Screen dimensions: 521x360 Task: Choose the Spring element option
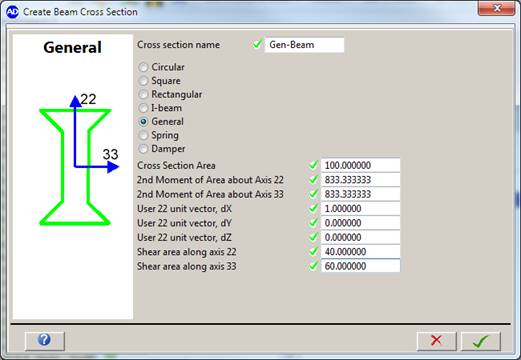[x=143, y=135]
